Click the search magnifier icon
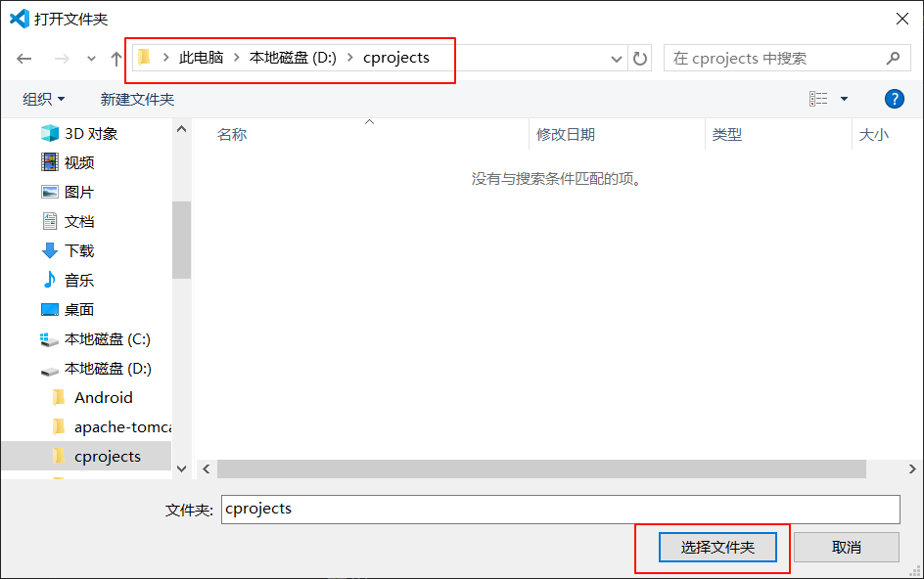This screenshot has height=579, width=924. coord(893,58)
